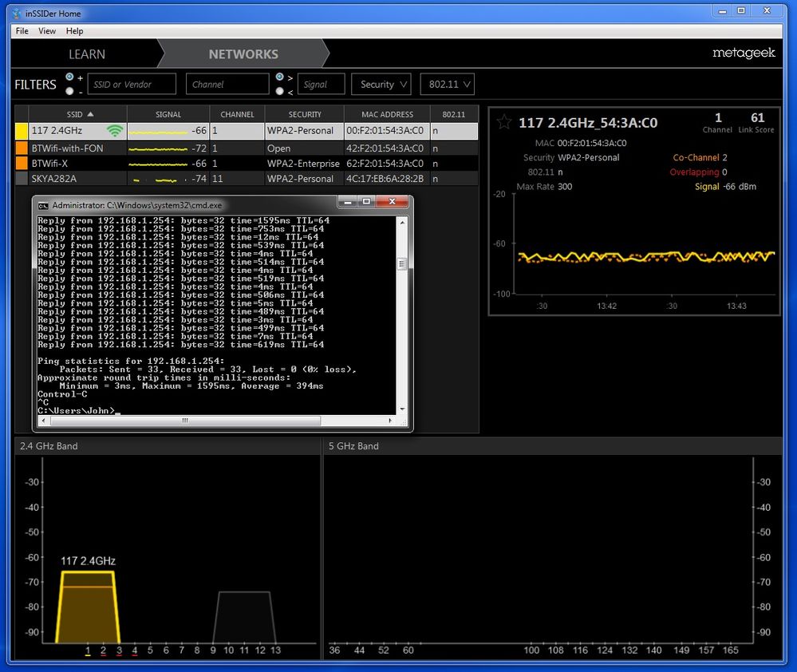Click the star icon beside 117 2.4GHz_54:3A:C0
This screenshot has width=797, height=672.
(503, 122)
